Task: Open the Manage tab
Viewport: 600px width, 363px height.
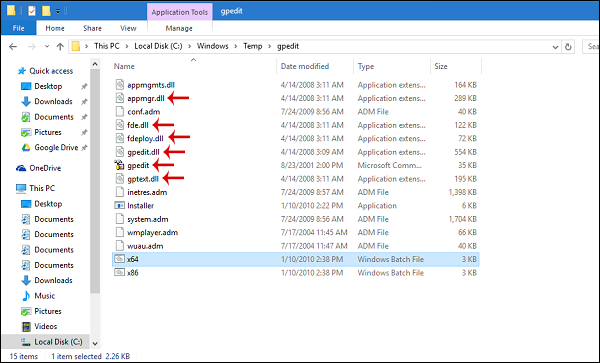Action: tap(179, 28)
